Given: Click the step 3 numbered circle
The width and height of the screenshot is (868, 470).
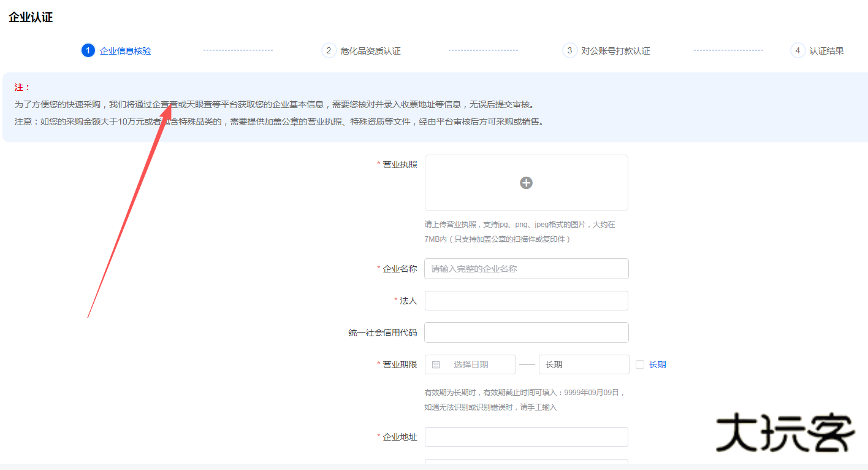Looking at the screenshot, I should 569,50.
